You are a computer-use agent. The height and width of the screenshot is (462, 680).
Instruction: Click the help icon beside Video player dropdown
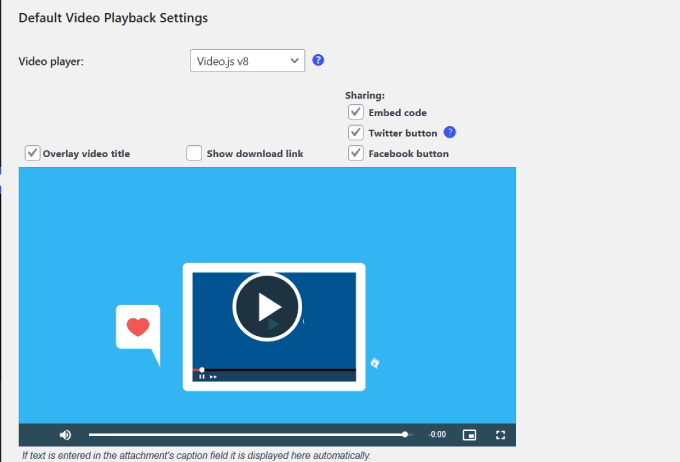tap(318, 60)
